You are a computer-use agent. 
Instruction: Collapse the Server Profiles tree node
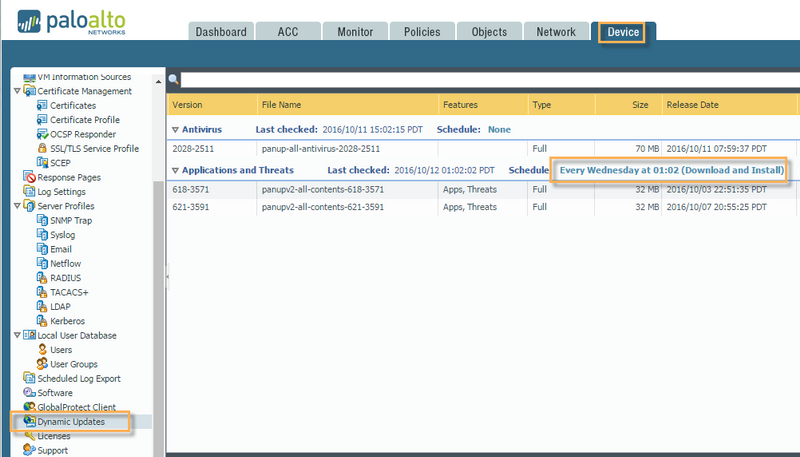(x=17, y=206)
